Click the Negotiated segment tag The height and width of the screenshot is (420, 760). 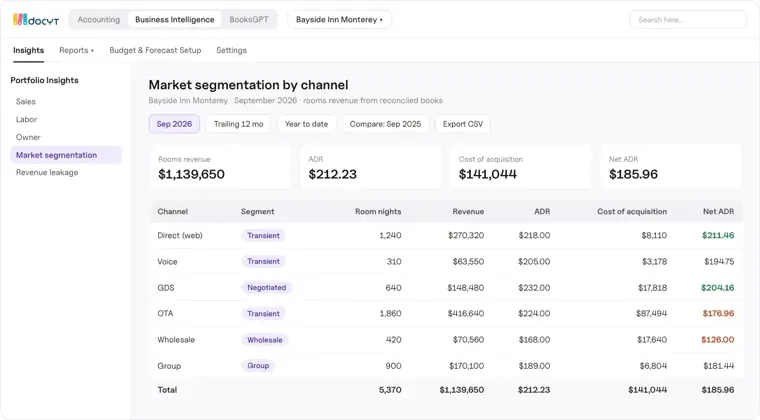(x=267, y=288)
